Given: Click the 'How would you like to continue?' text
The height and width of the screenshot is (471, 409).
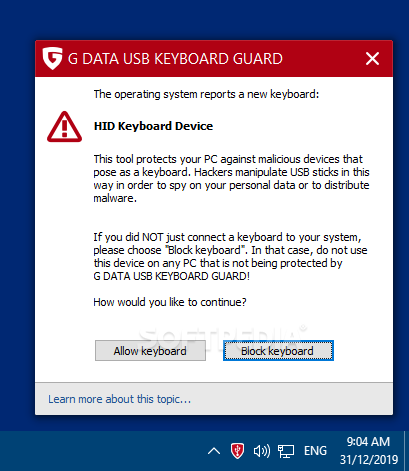Looking at the screenshot, I should [170, 302].
